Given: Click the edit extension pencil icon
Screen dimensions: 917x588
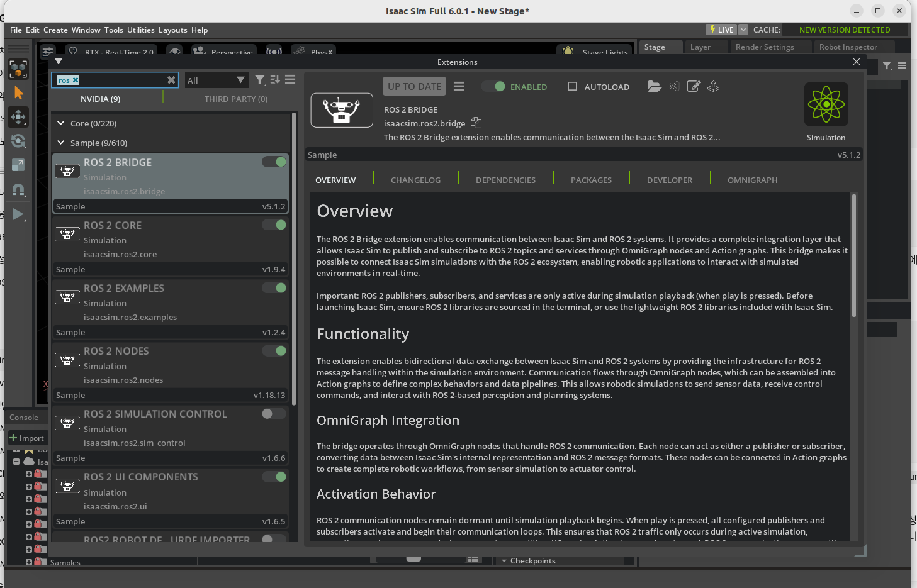Looking at the screenshot, I should click(693, 86).
